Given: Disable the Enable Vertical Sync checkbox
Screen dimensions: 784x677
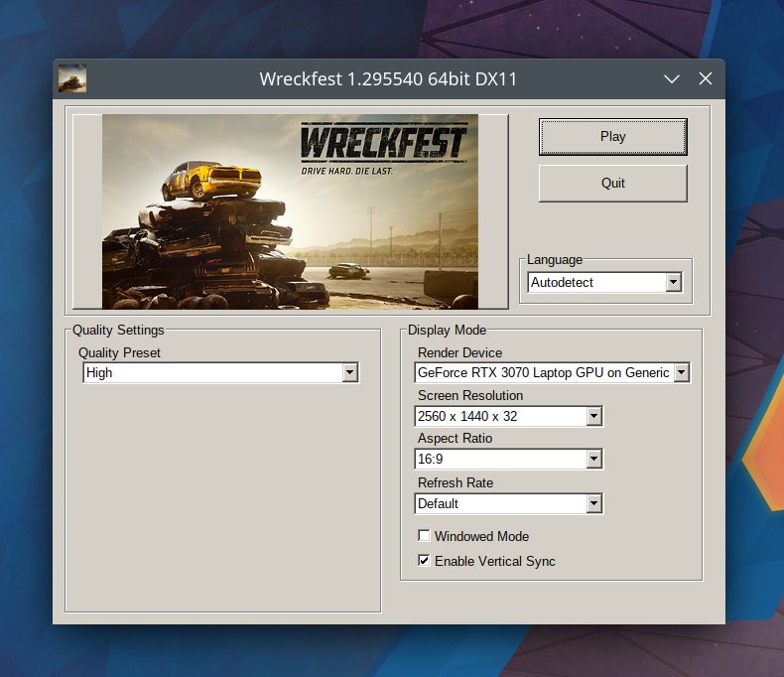Looking at the screenshot, I should pos(424,560).
